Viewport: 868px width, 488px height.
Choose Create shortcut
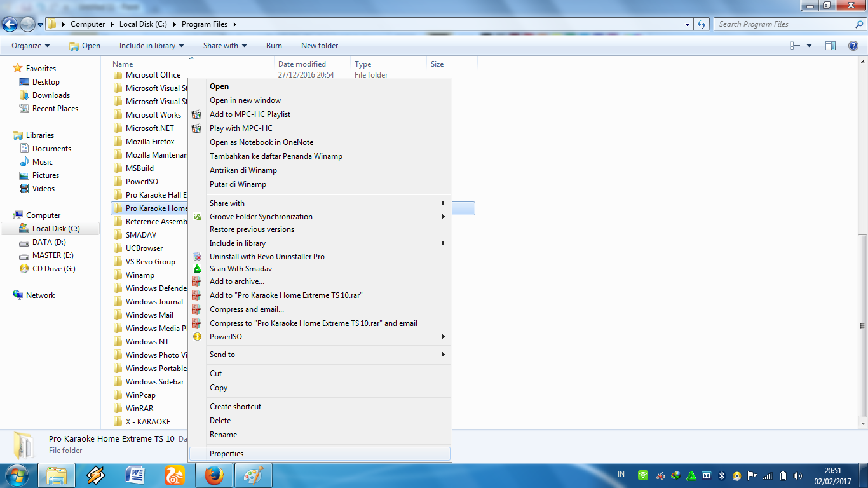tap(320, 407)
